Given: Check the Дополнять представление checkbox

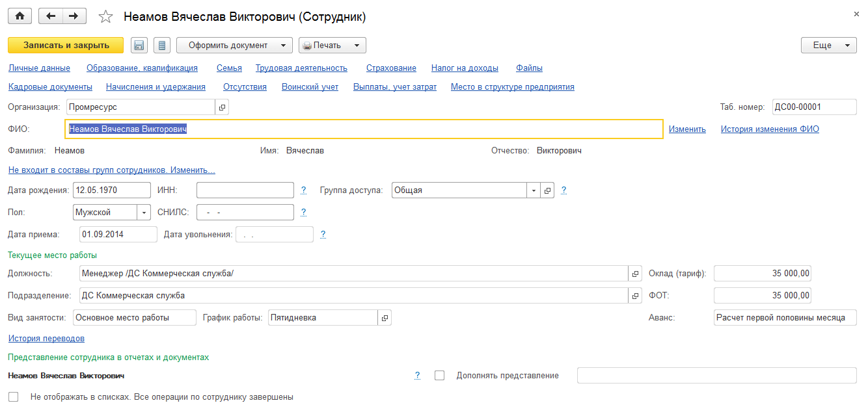Looking at the screenshot, I should point(439,376).
